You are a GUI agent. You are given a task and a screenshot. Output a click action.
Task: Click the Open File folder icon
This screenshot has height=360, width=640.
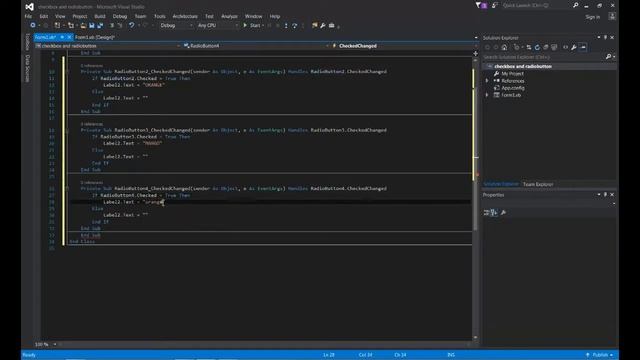pos(83,25)
